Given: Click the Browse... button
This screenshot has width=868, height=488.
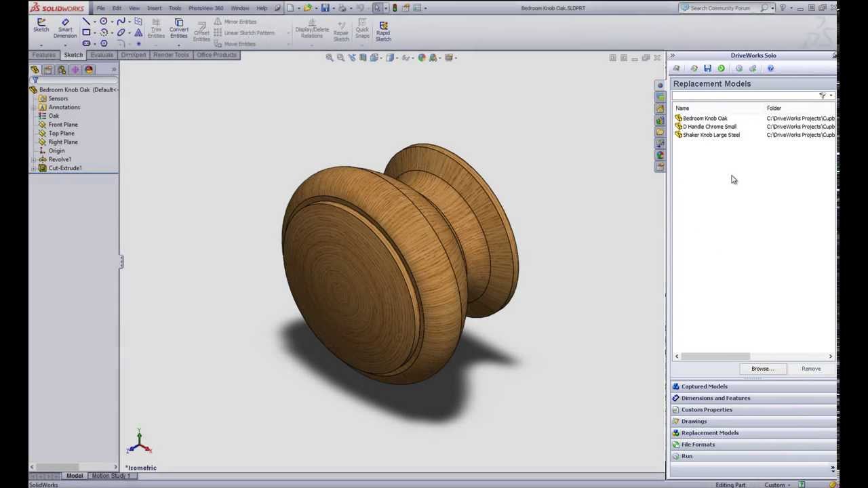Looking at the screenshot, I should [x=762, y=369].
